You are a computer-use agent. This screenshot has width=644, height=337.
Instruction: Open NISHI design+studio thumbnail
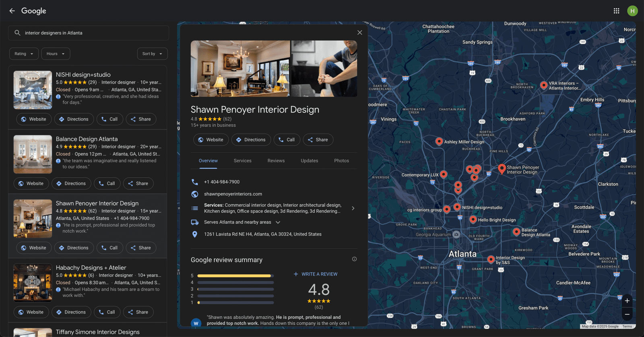tap(33, 90)
